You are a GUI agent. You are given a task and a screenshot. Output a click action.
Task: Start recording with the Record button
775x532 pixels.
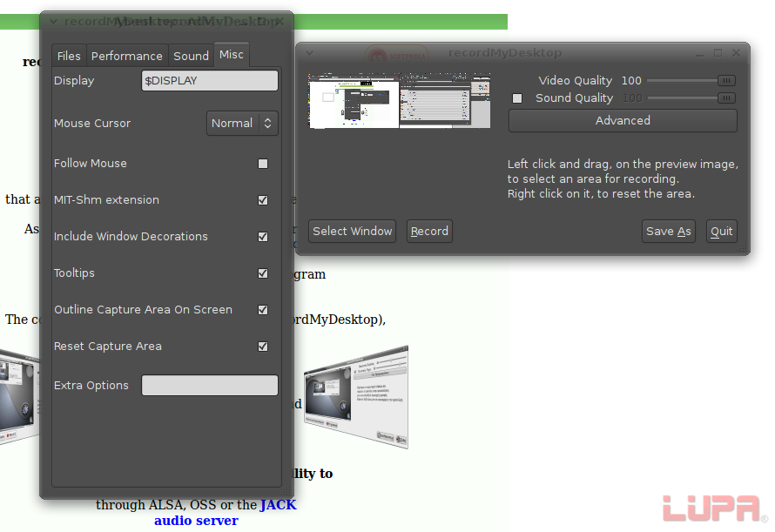(429, 232)
